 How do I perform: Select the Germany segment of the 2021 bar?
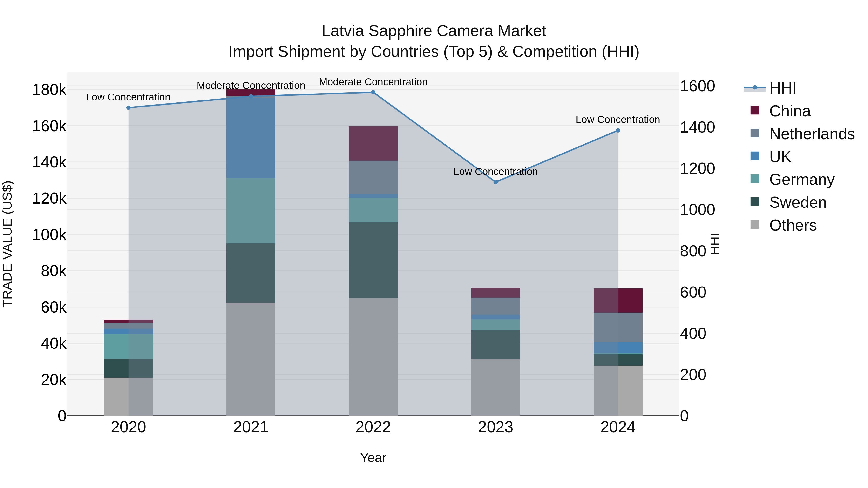coord(251,211)
